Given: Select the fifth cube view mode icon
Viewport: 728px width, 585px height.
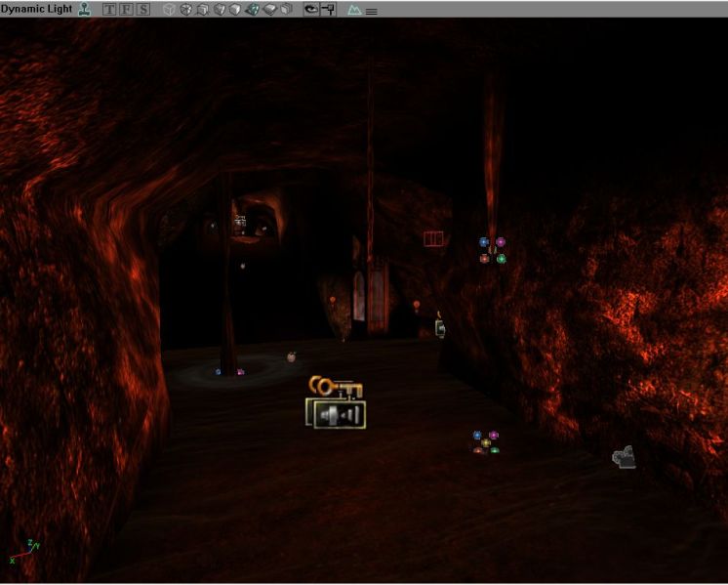Looking at the screenshot, I should click(x=235, y=10).
